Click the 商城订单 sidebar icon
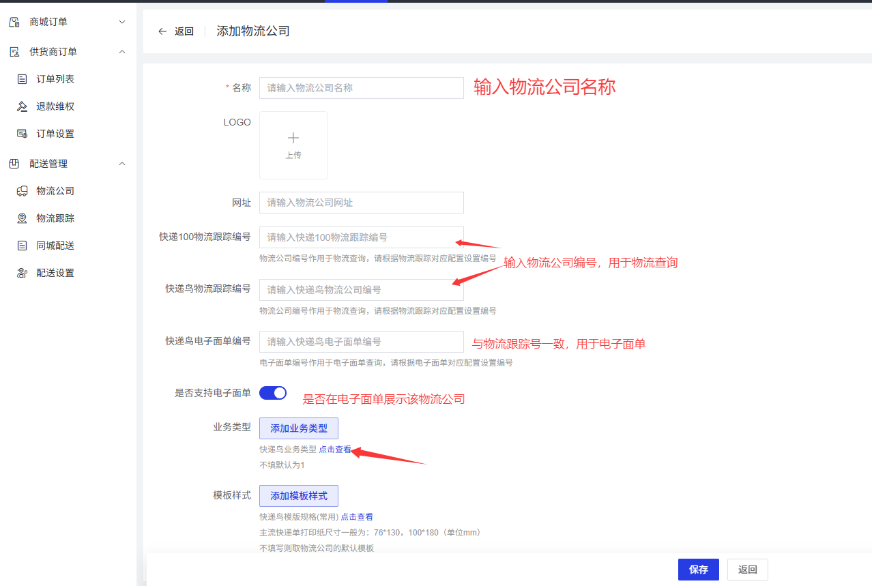872x588 pixels. [x=14, y=22]
